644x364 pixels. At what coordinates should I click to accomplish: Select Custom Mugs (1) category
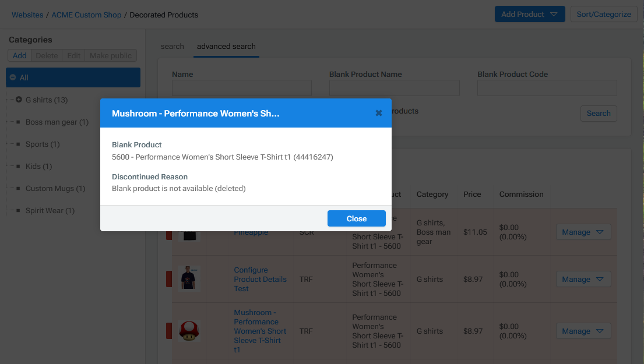(55, 188)
